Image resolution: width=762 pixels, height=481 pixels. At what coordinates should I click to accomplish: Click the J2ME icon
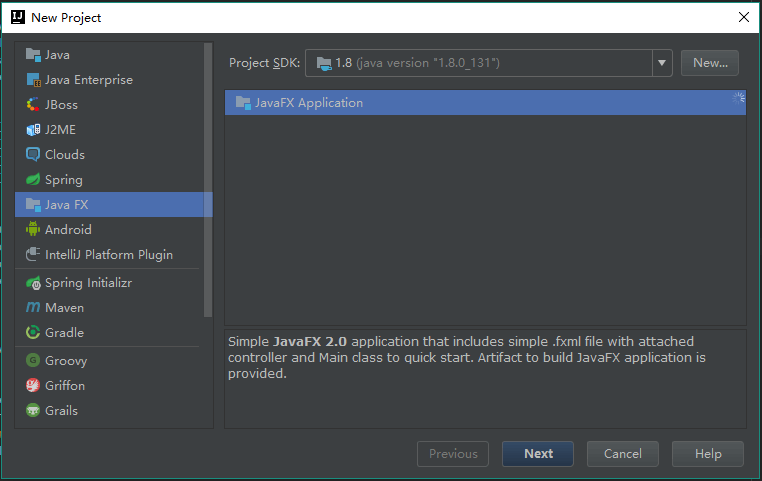[x=33, y=130]
